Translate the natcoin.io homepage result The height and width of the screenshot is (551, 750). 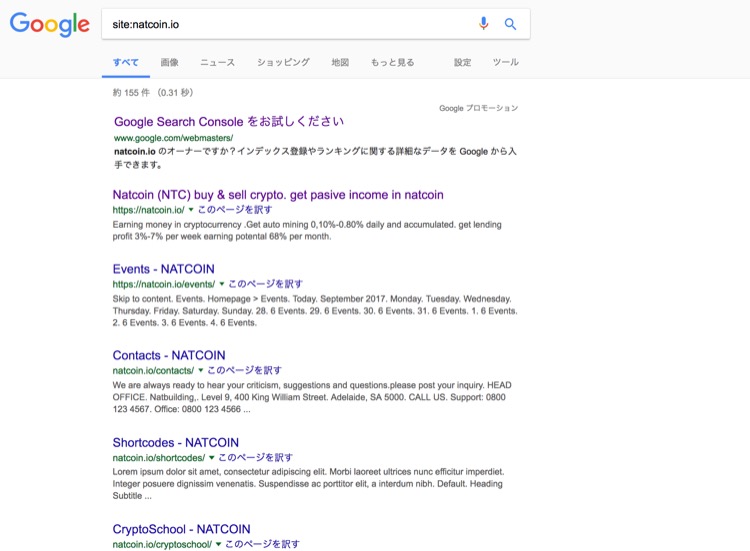point(235,209)
